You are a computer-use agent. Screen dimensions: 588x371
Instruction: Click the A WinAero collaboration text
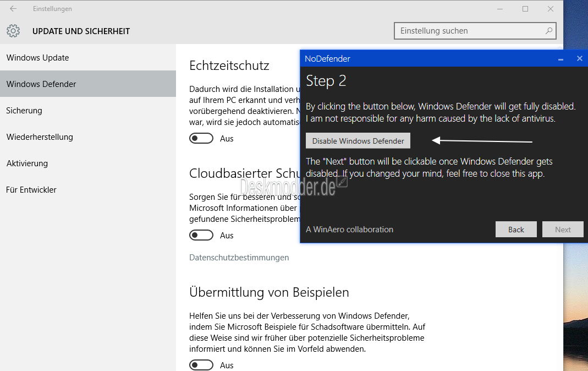[349, 229]
